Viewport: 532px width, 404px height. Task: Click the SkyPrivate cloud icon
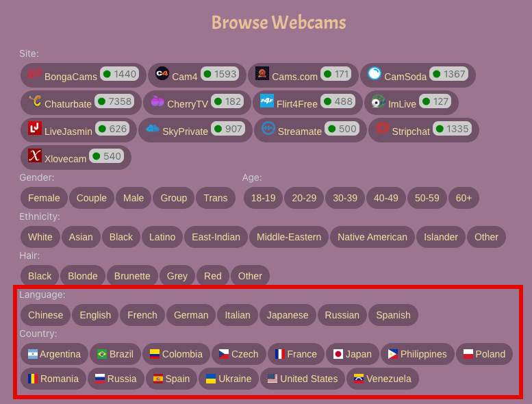pyautogui.click(x=153, y=128)
